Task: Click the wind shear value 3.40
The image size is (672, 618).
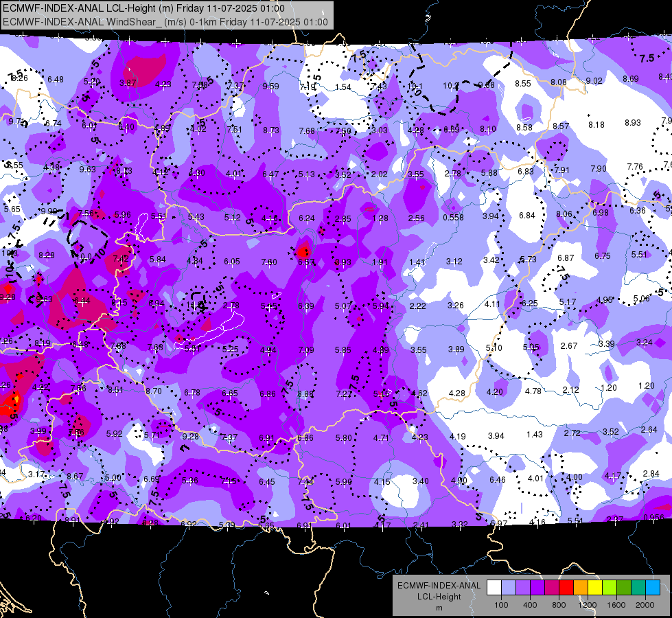Action: (420, 481)
